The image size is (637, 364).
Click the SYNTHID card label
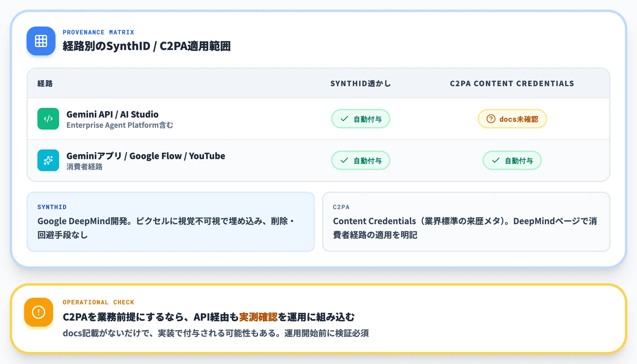(52, 207)
